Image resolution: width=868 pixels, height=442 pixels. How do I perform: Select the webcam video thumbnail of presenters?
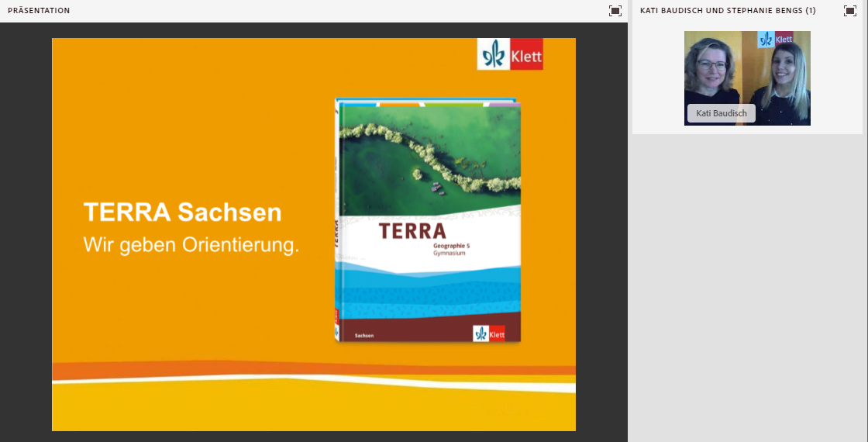[x=747, y=78]
